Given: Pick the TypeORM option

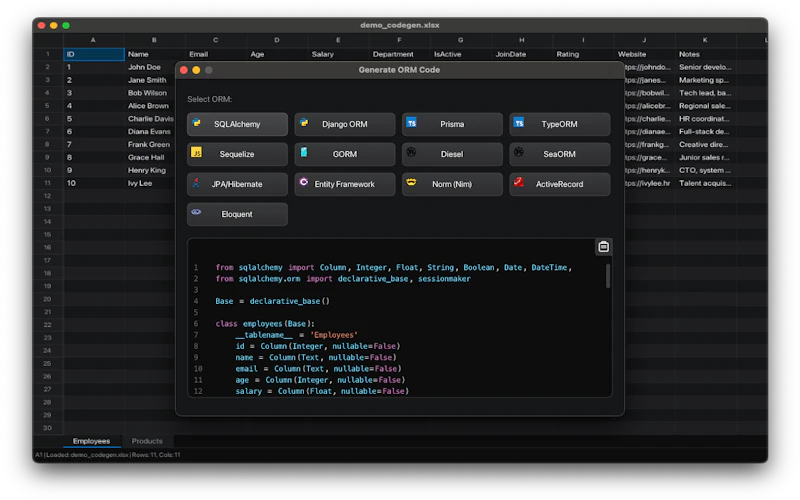Looking at the screenshot, I should pyautogui.click(x=560, y=124).
